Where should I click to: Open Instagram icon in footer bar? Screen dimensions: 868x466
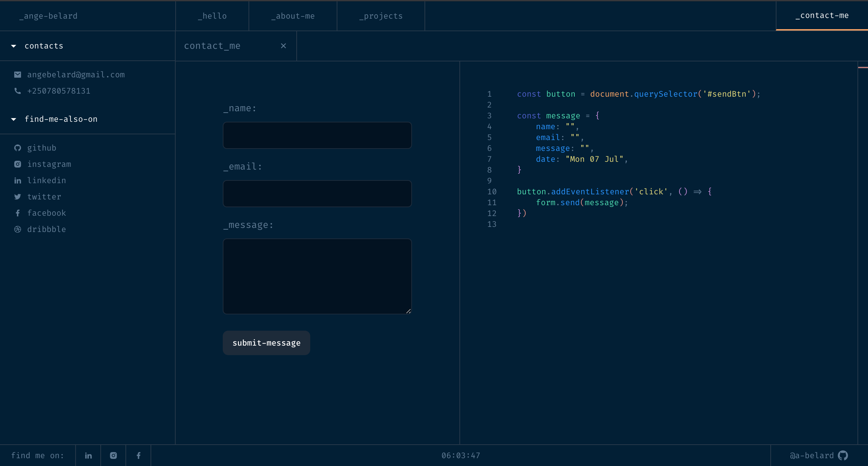(113, 455)
